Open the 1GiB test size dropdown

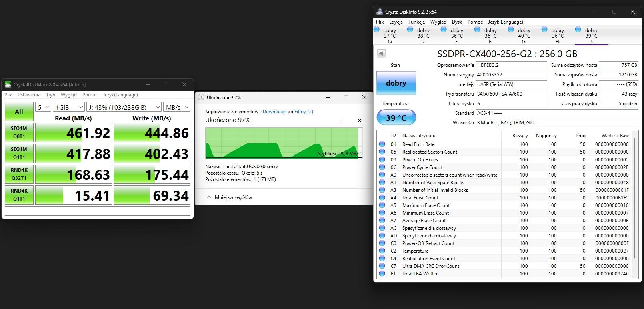point(69,107)
